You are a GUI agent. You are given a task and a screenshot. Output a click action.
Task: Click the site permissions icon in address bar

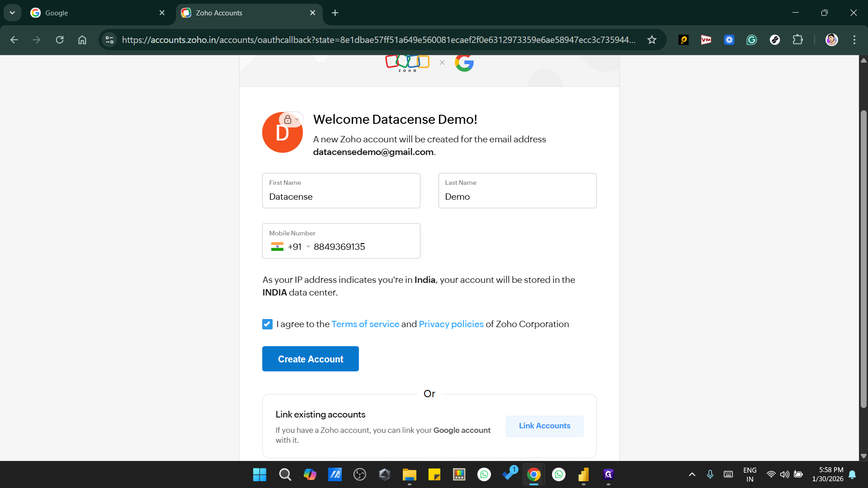click(109, 40)
